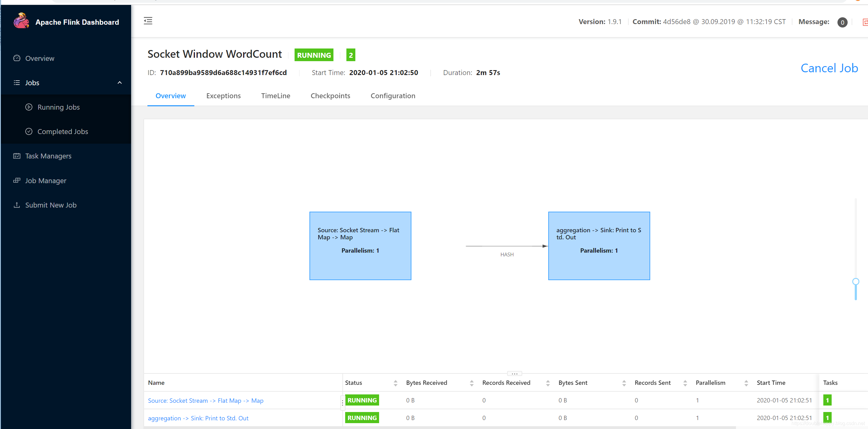Click the Running Jobs play-circle icon
The width and height of the screenshot is (868, 429).
coord(29,107)
